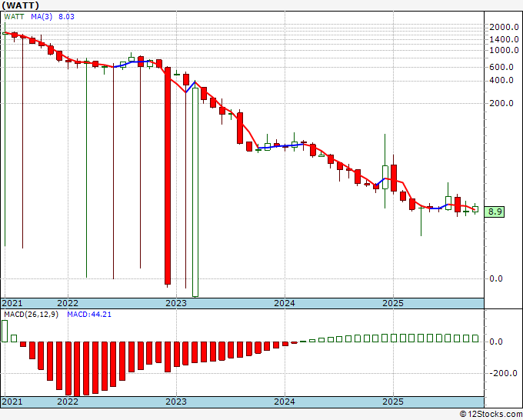Select 2024 on the price chart timeline

point(285,303)
